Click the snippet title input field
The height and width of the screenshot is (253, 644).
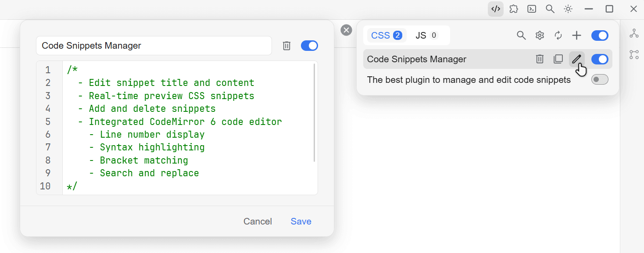point(154,46)
